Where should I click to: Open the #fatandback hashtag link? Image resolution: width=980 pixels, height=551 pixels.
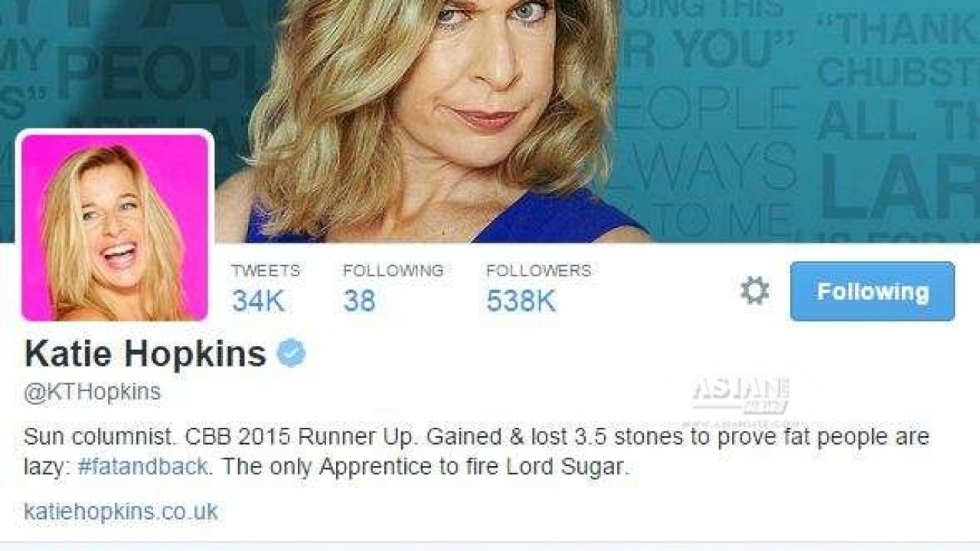click(142, 466)
